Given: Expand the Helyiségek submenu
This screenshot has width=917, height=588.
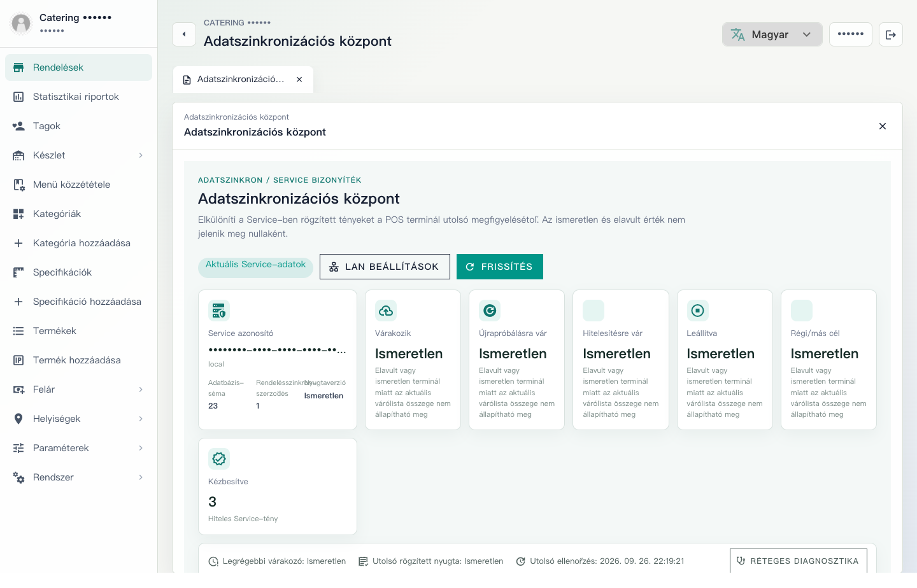Looking at the screenshot, I should point(141,419).
